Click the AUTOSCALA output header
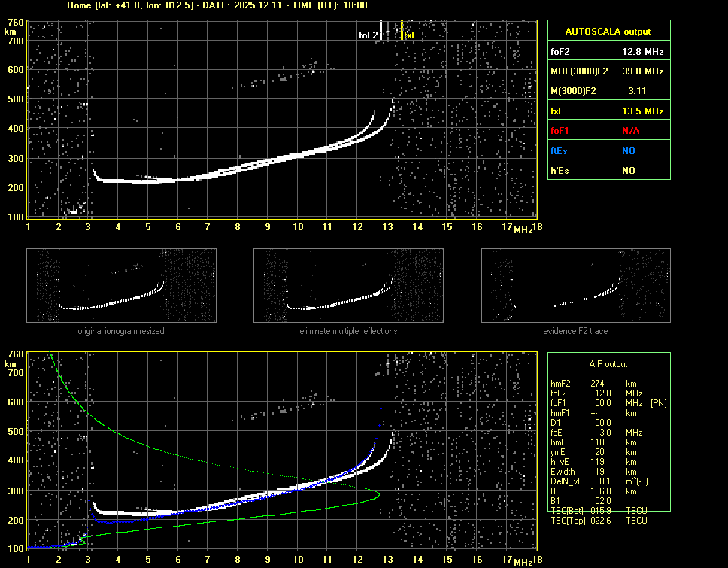Screen dimensions: 728x568 tap(608, 32)
